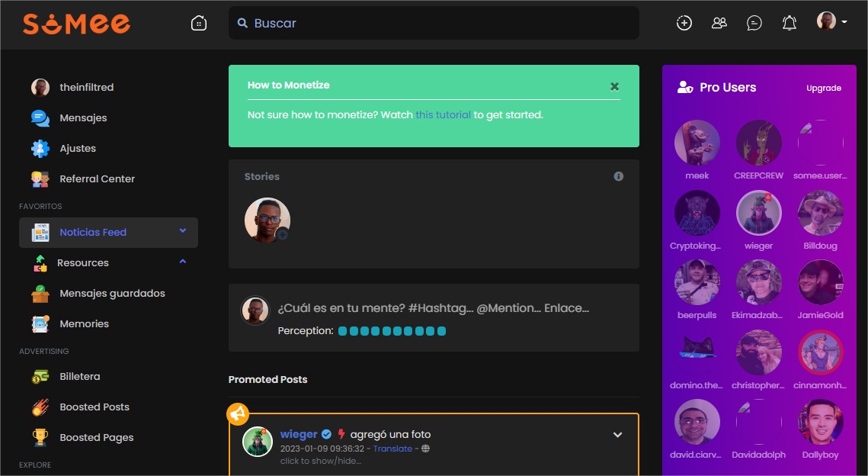Click wieger's avatar in promoted post

(258, 442)
